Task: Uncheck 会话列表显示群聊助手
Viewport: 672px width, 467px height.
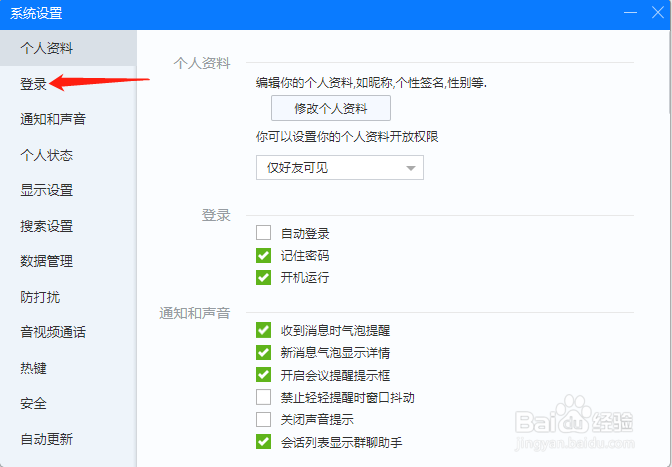Action: (x=264, y=442)
